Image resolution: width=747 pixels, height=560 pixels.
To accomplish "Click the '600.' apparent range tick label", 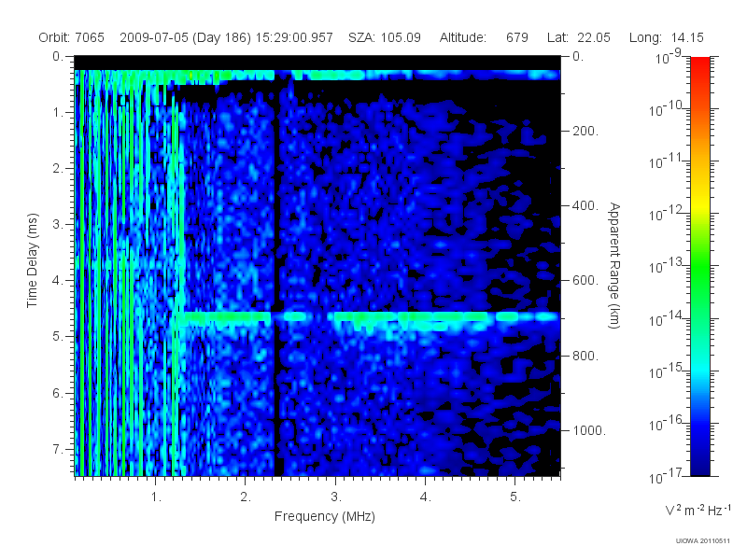I will pos(585,281).
